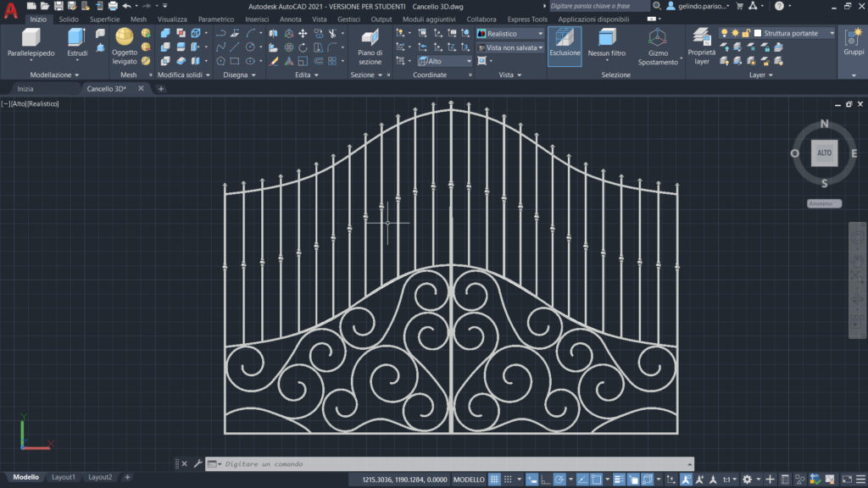Screen dimensions: 868x488
Task: Toggle layer lightbulb on/off in Layer dropdown
Action: (x=724, y=33)
